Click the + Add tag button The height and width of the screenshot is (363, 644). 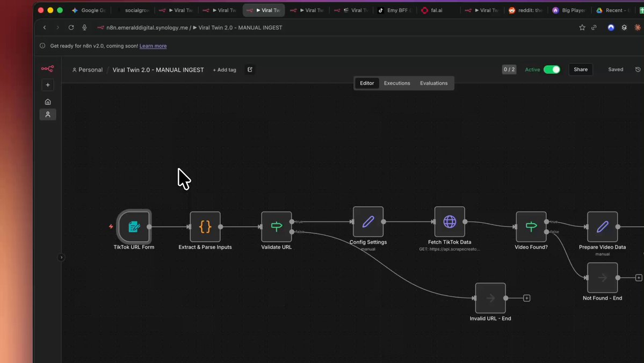click(225, 70)
